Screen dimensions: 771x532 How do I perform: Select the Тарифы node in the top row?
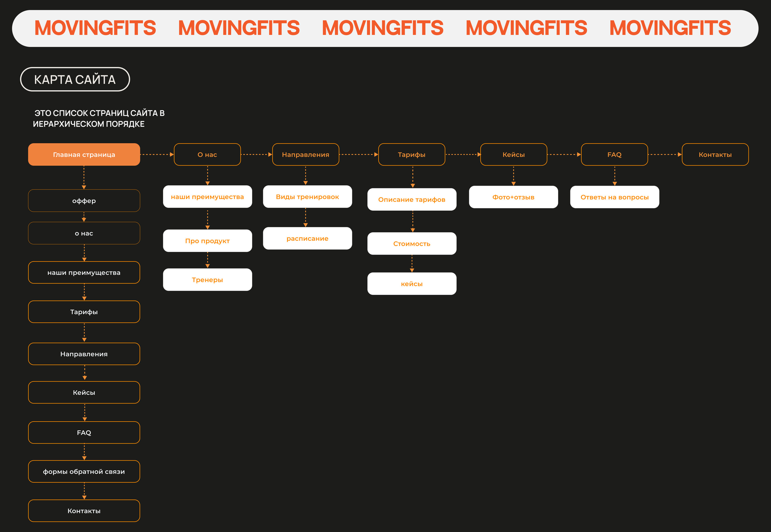[x=412, y=154]
